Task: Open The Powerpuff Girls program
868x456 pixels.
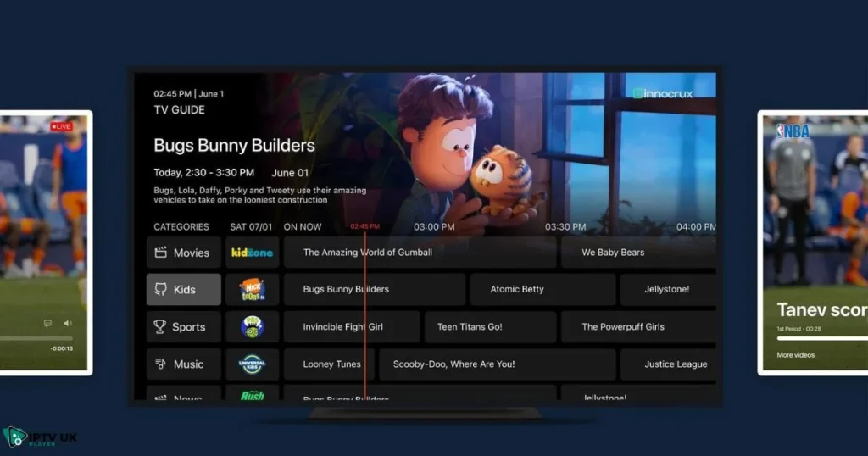Action: click(x=638, y=326)
